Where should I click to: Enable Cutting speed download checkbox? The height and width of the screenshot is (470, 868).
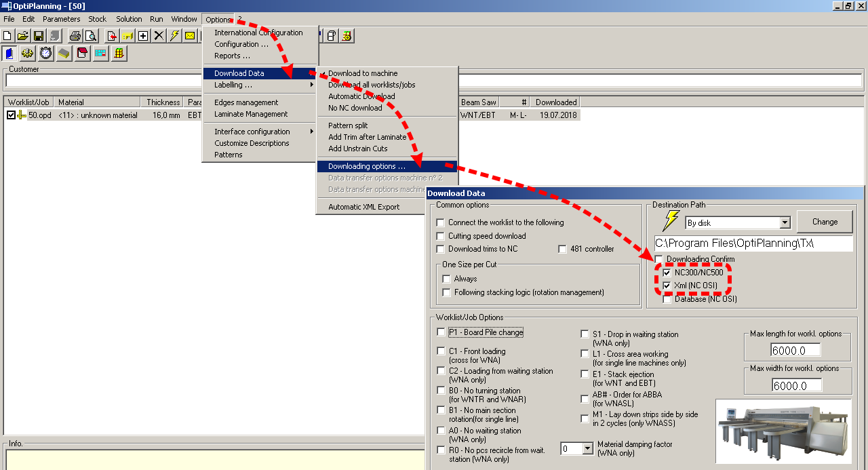(441, 236)
